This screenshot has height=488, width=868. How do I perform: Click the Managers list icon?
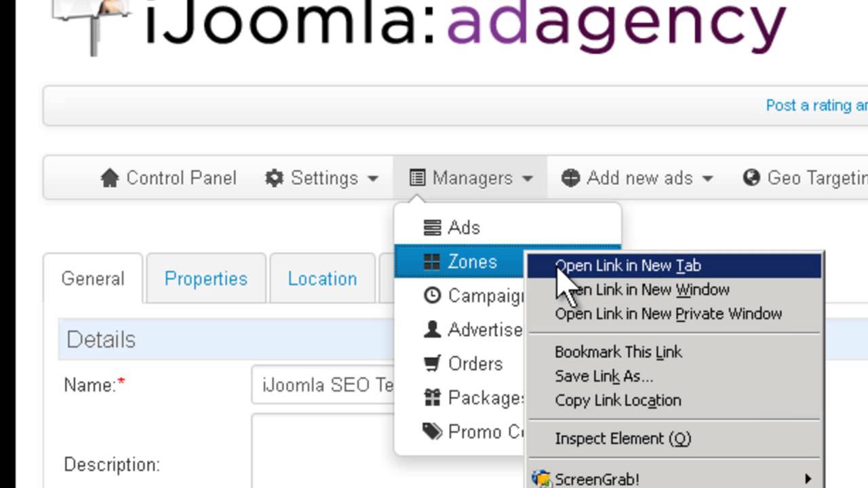click(418, 178)
